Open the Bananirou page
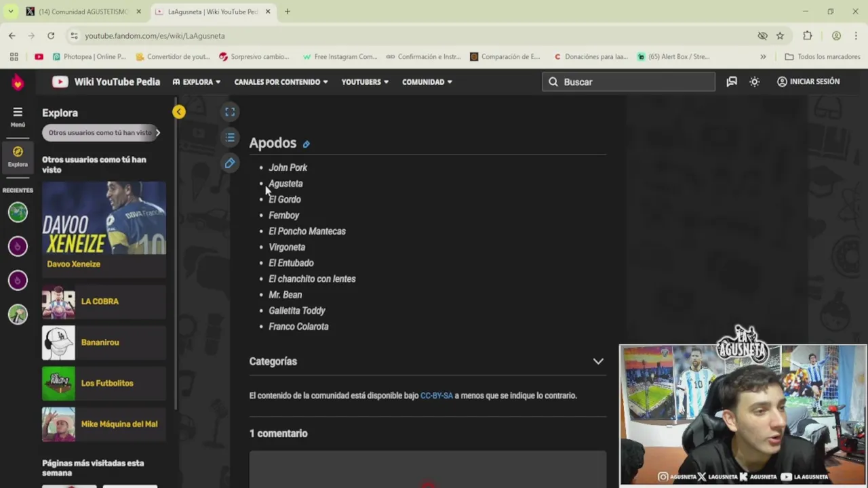Screen dimensions: 868x488 pos(104,342)
